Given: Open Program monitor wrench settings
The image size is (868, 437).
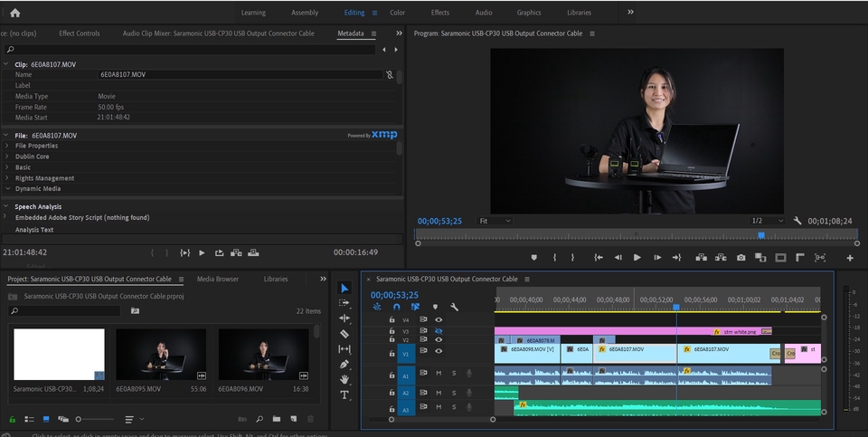Looking at the screenshot, I should [797, 221].
